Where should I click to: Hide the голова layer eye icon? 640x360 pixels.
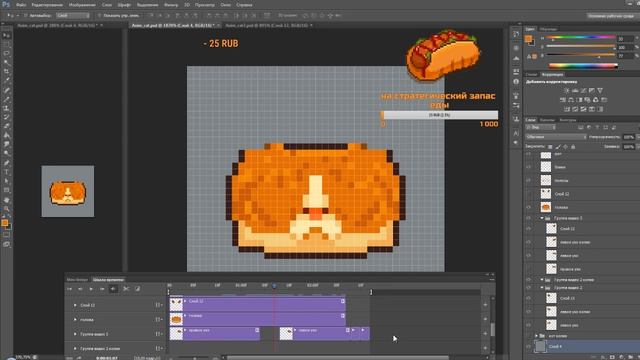click(529, 207)
